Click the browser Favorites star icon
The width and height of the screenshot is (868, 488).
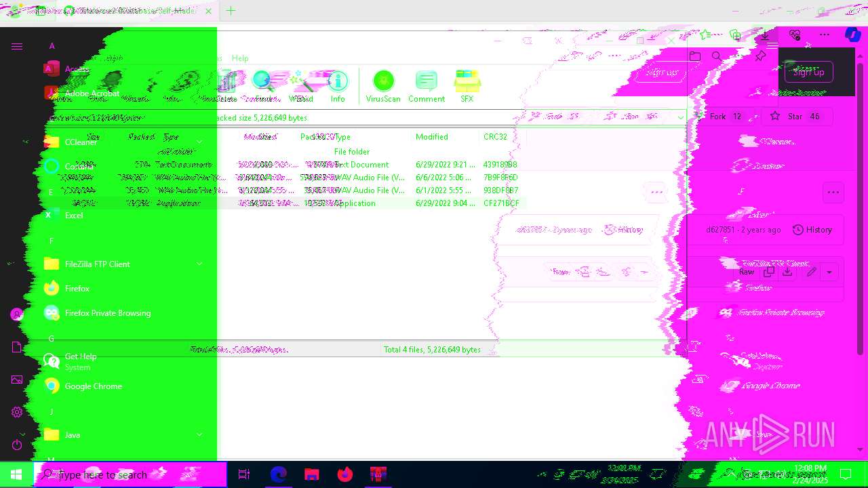point(705,35)
